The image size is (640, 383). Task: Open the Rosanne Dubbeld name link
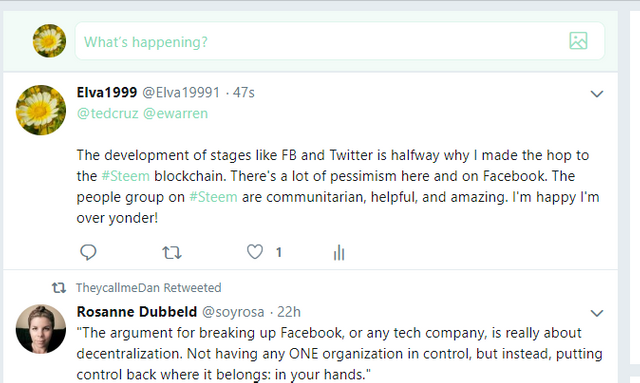(x=137, y=312)
